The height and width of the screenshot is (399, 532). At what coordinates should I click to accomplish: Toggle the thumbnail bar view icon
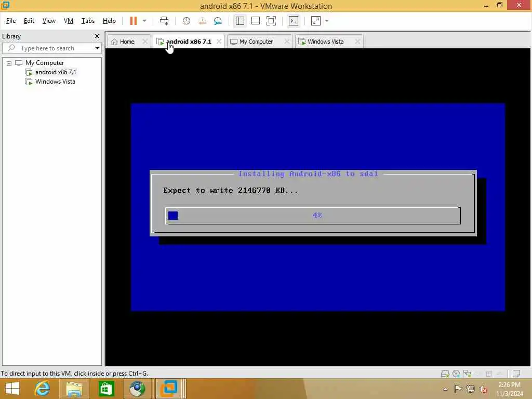[x=256, y=21]
